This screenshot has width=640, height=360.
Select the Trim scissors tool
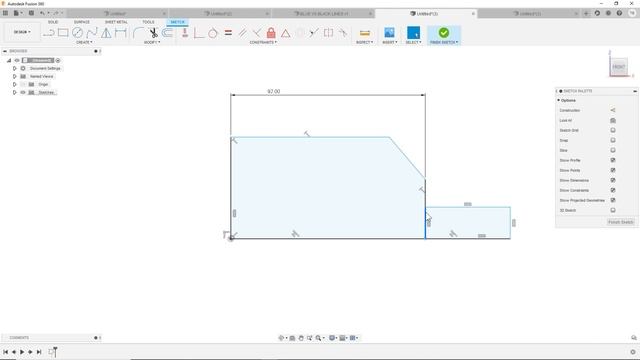[153, 33]
